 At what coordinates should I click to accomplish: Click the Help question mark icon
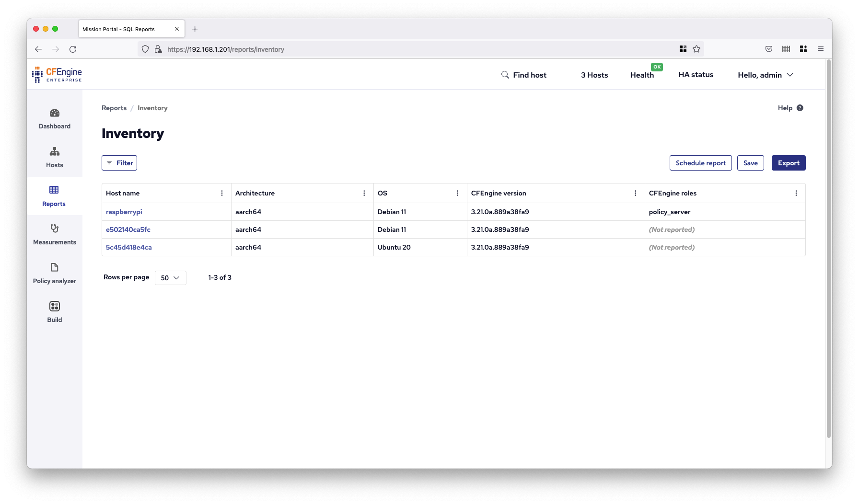point(800,108)
